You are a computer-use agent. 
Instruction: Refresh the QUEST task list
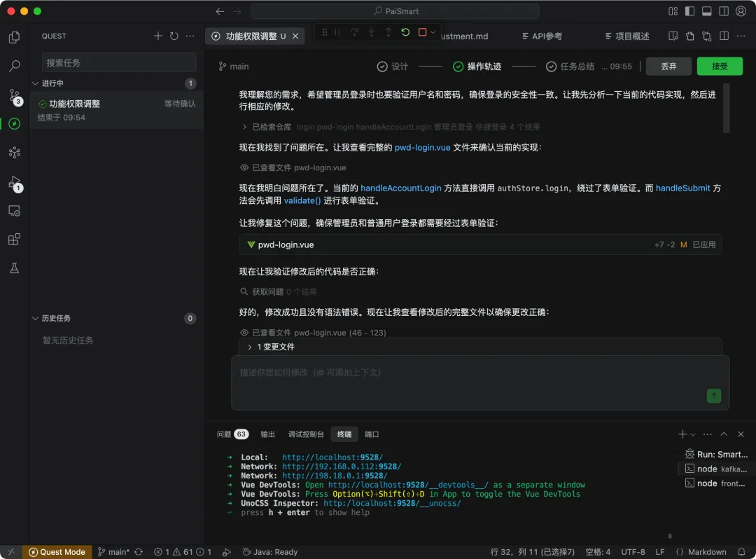point(174,36)
